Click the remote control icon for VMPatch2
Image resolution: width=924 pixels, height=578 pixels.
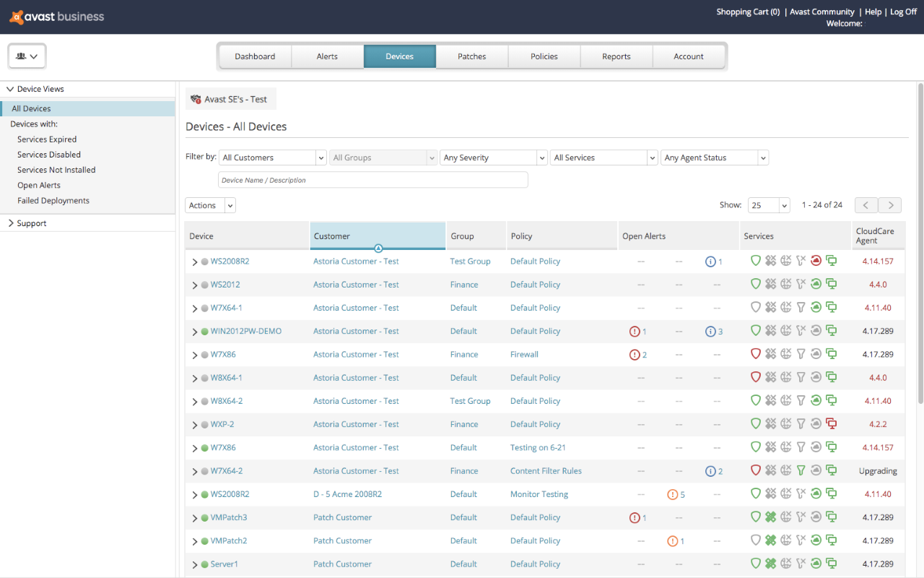[831, 540]
